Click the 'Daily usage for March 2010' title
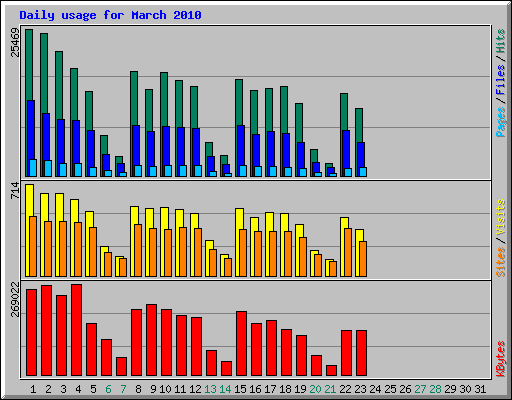512x400 pixels. pos(110,15)
